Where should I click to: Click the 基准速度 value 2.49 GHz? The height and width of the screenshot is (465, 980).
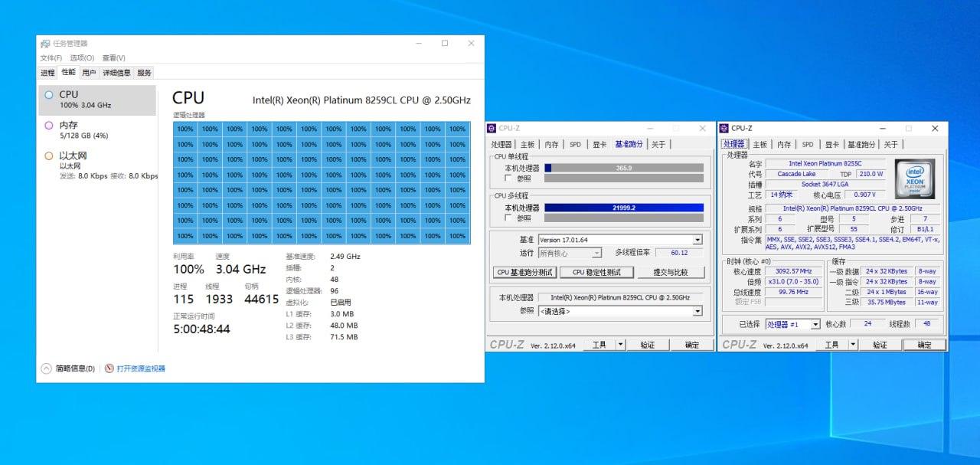345,257
